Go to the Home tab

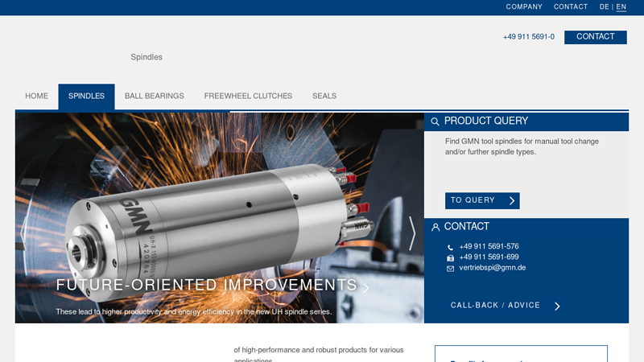[x=36, y=97]
